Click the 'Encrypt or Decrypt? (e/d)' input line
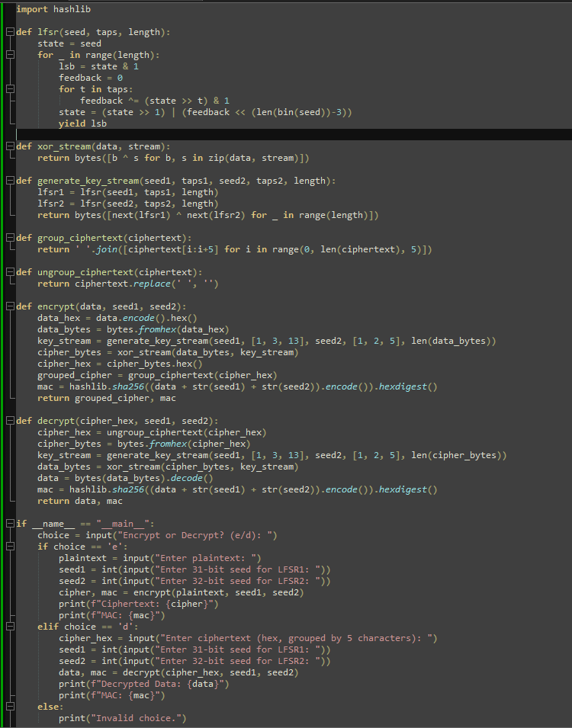572x728 pixels. coord(158,535)
